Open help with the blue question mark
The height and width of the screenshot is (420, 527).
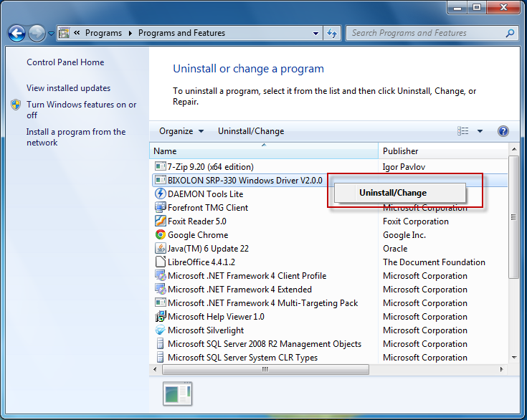(503, 131)
